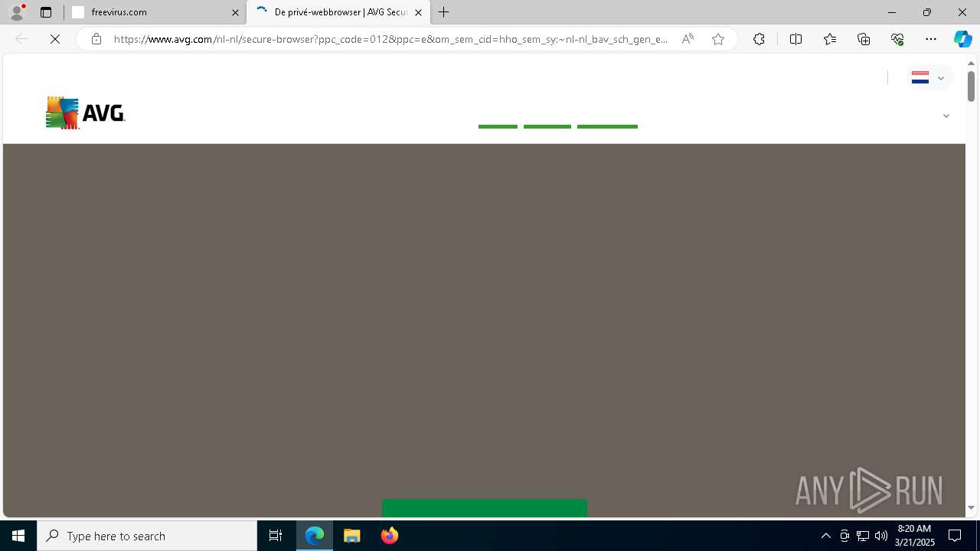
Task: Launch Firefox from taskbar
Action: point(389,536)
